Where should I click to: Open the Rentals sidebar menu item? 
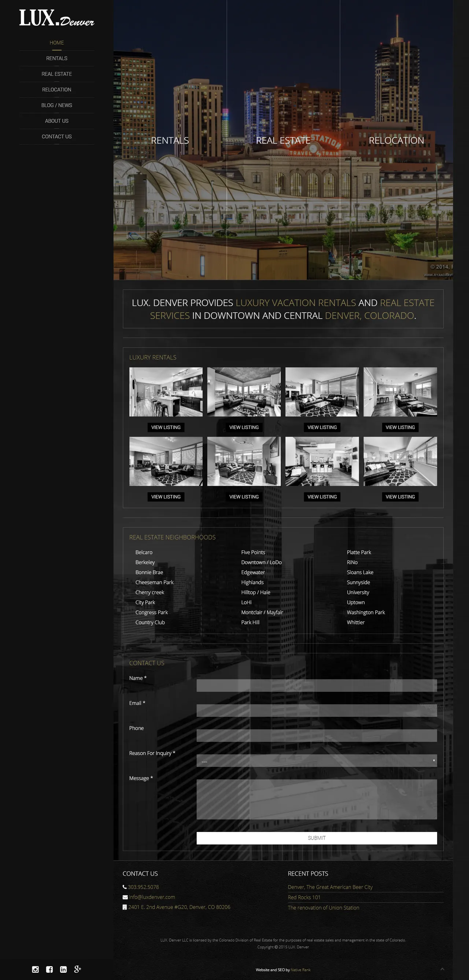57,58
